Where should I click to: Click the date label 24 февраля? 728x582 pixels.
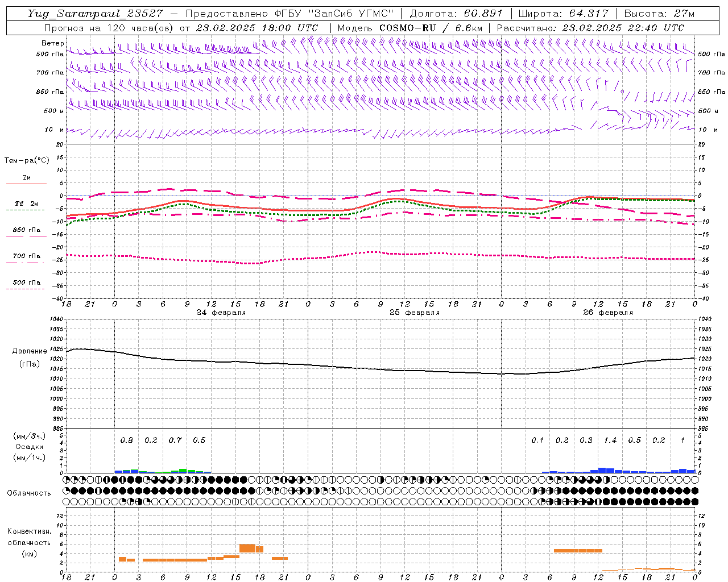[221, 313]
